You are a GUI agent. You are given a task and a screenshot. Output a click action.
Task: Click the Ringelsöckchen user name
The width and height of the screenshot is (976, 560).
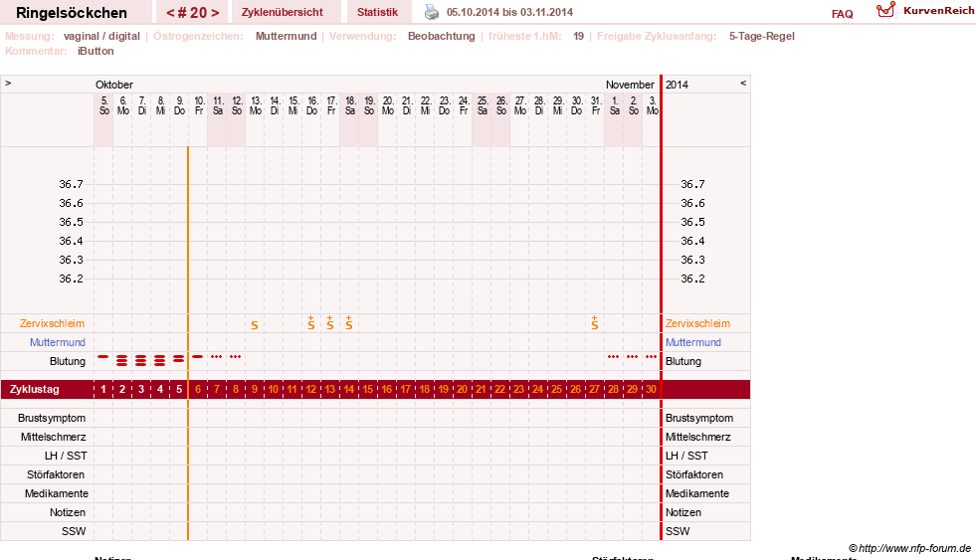coord(72,13)
